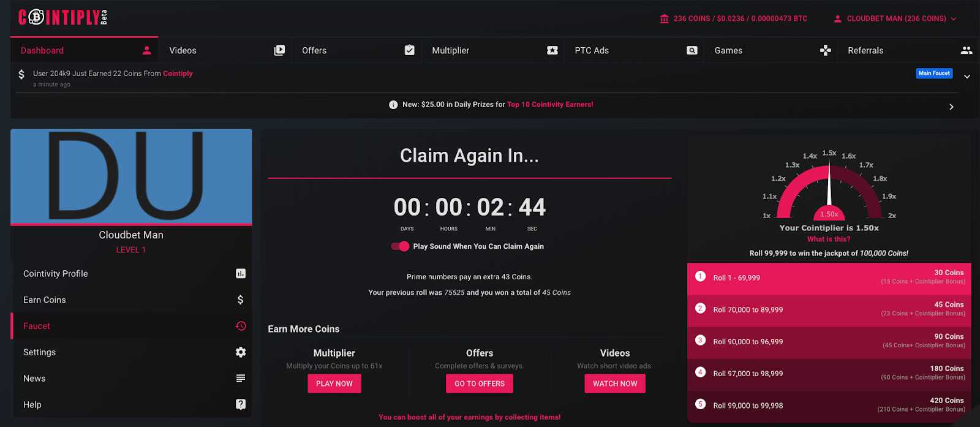The height and width of the screenshot is (427, 980).
Task: Click the Roll 1 - 69,999 row
Action: 829,279
